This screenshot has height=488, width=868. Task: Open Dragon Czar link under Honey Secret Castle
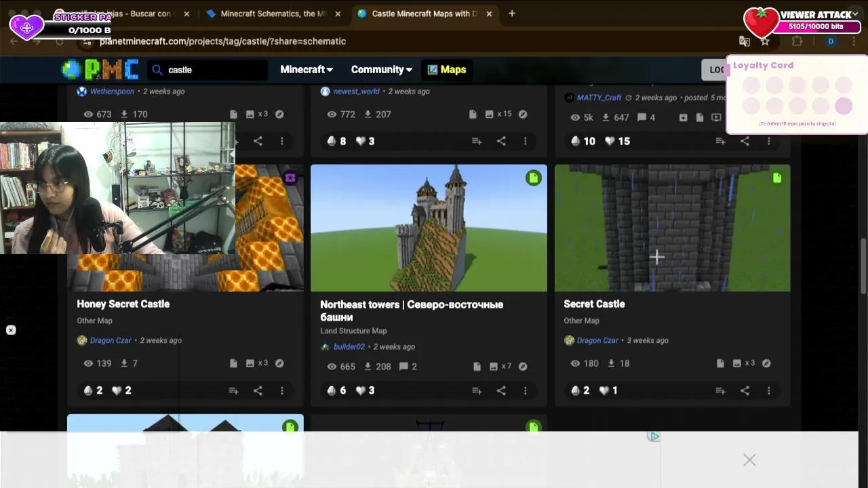click(111, 340)
